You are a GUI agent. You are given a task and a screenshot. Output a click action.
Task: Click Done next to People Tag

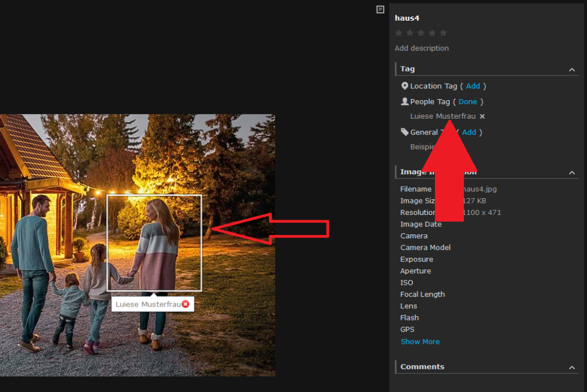point(468,101)
